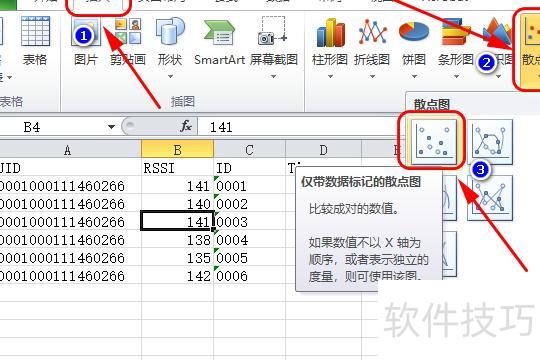The width and height of the screenshot is (540, 360).
Task: Choose the 柱形图 column chart icon
Action: pos(330,33)
